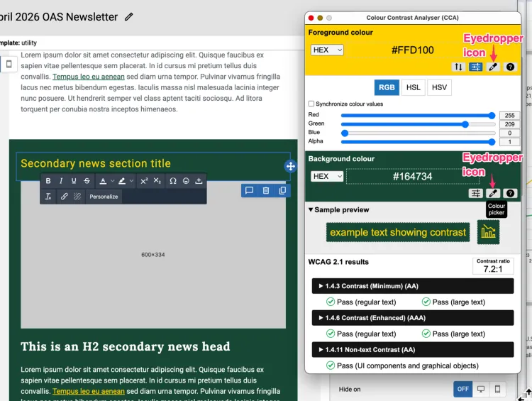The image size is (532, 401).
Task: Apply Strikethrough formatting in text toolbar
Action: click(87, 181)
